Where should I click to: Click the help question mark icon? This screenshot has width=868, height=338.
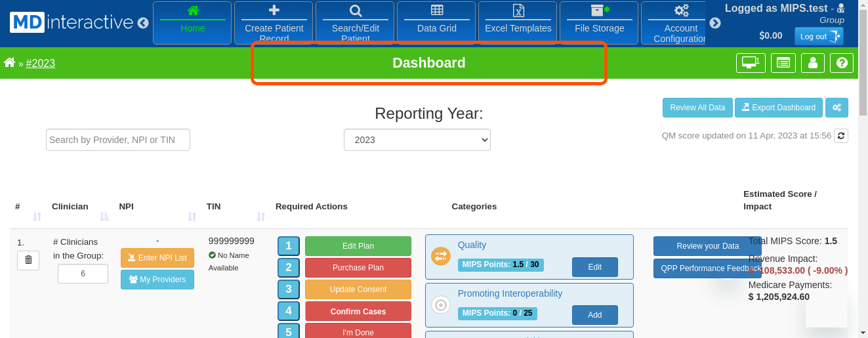tap(842, 63)
